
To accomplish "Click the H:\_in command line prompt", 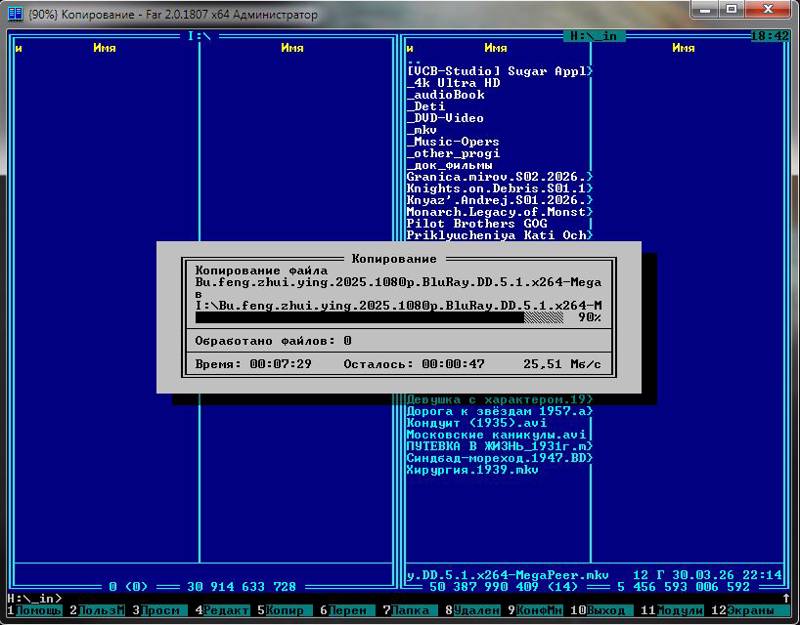I will point(35,598).
